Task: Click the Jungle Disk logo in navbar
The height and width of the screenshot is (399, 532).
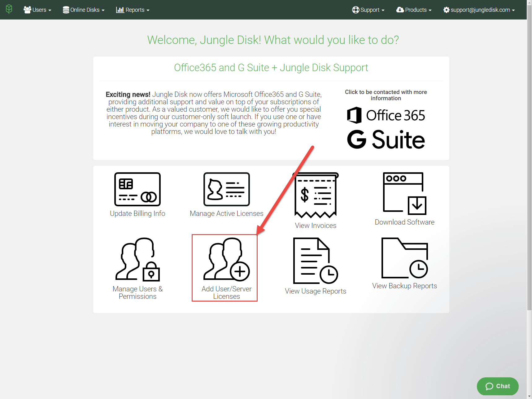Action: point(9,9)
